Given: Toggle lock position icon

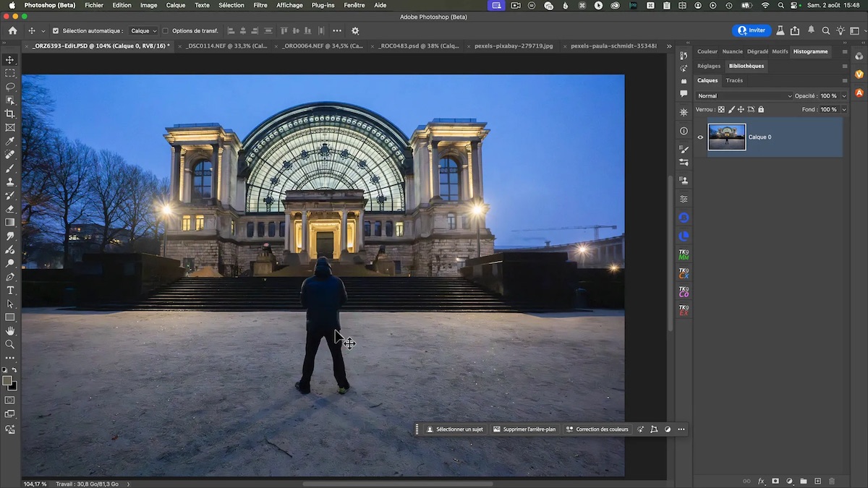Looking at the screenshot, I should (x=741, y=109).
